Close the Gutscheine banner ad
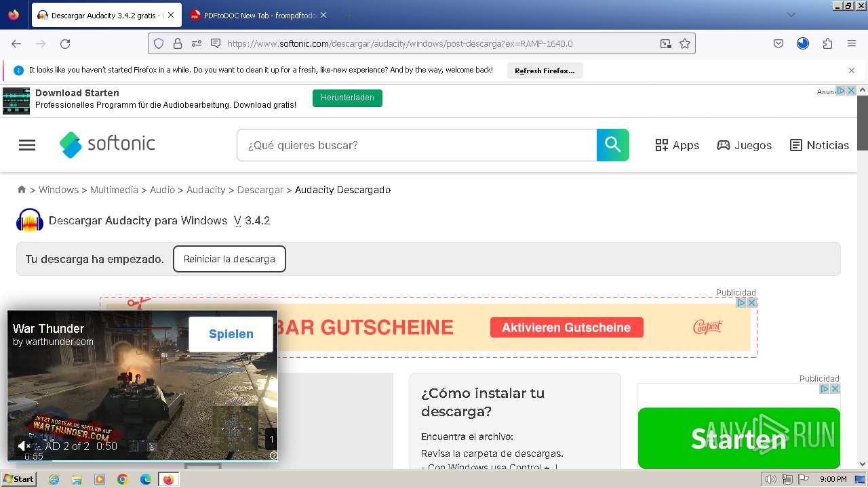 (751, 303)
